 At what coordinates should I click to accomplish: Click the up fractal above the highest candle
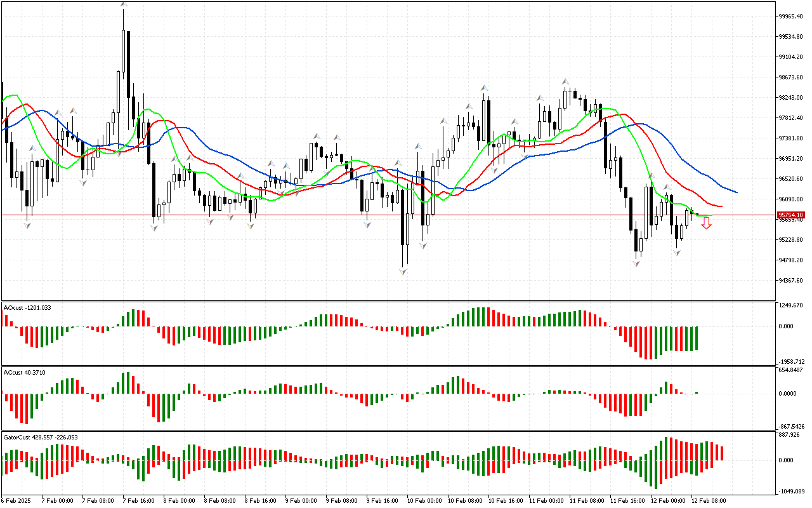pos(124,5)
